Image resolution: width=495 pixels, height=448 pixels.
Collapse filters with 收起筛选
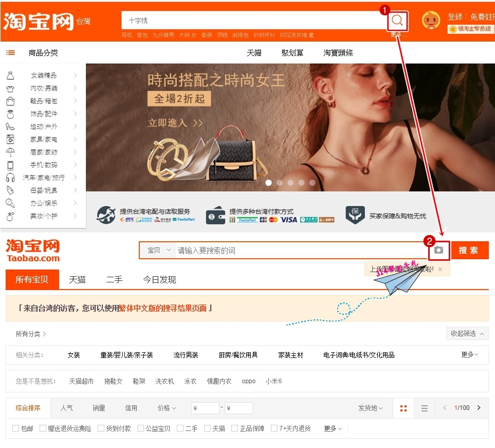click(467, 333)
